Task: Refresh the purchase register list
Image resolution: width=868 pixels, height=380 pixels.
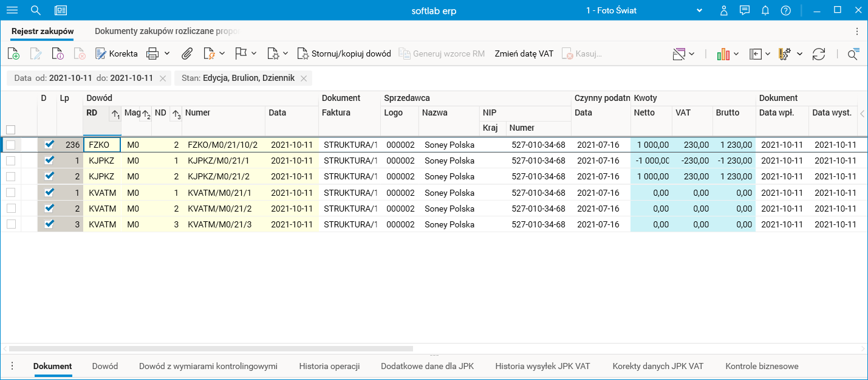Action: 819,54
